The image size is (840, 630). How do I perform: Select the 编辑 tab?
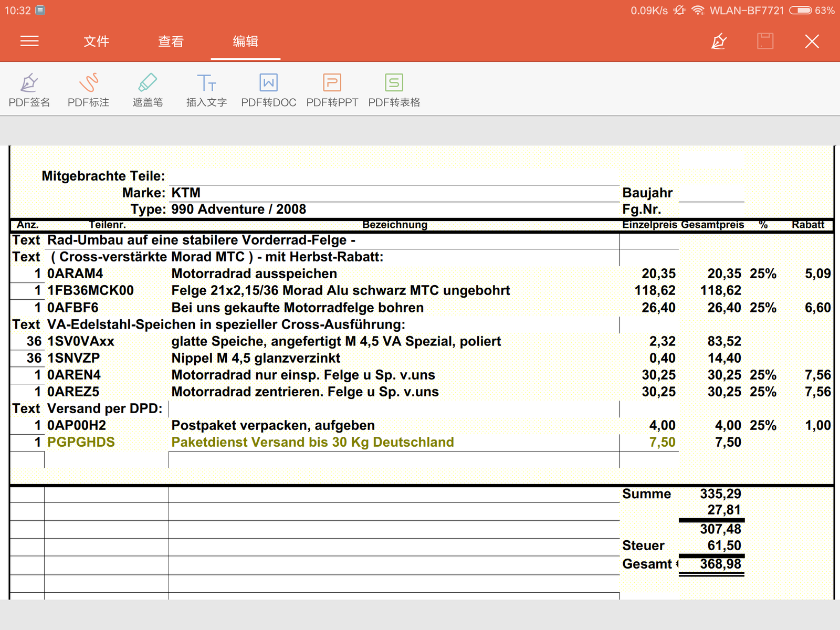(245, 41)
